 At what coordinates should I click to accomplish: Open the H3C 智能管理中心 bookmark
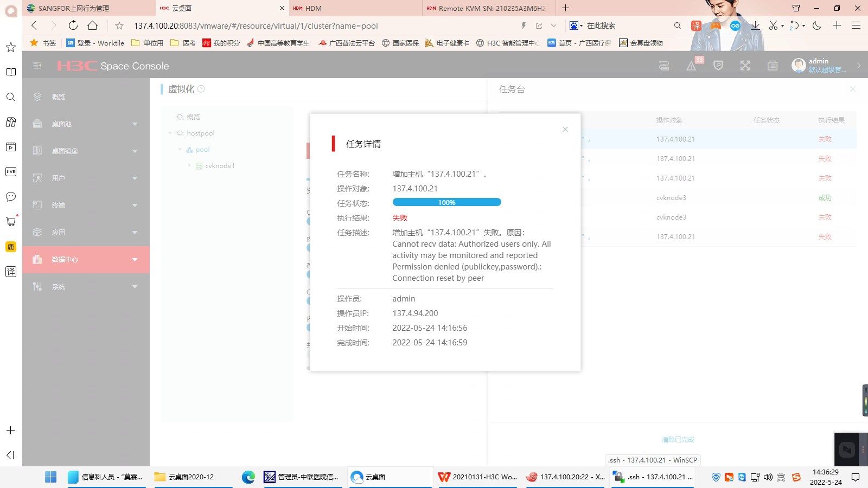tap(508, 43)
